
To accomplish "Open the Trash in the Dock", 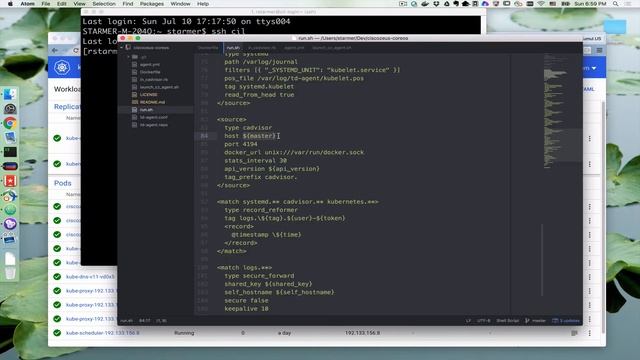I will (x=10, y=273).
